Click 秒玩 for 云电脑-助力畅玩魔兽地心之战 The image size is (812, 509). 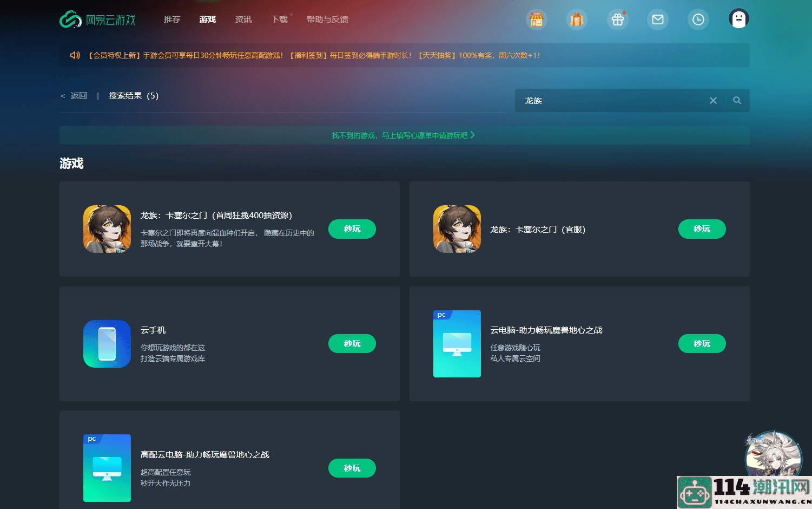point(702,344)
